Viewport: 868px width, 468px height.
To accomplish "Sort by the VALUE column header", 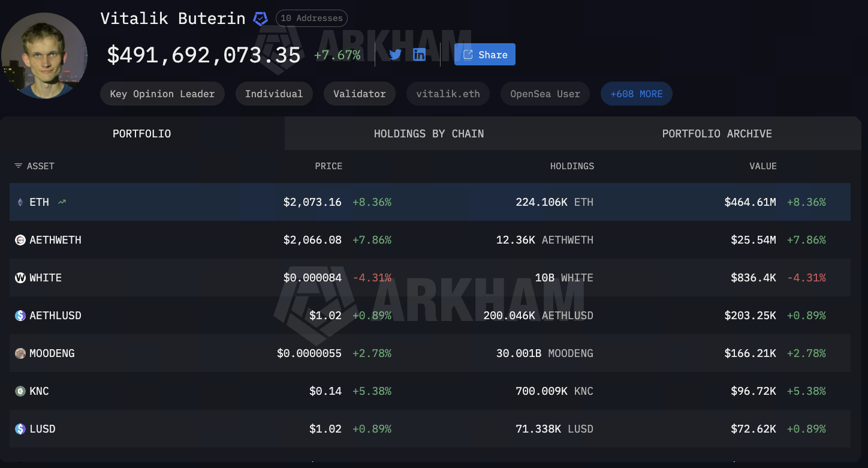I will pos(763,166).
